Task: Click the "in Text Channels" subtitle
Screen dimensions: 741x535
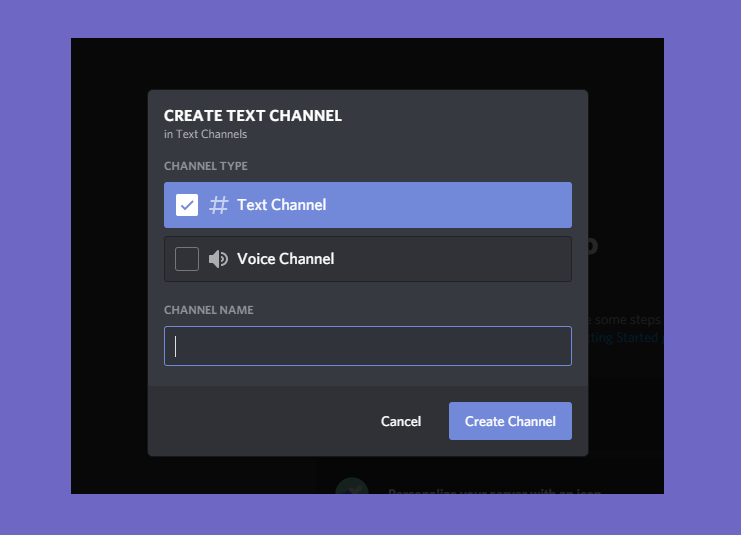Action: pyautogui.click(x=206, y=134)
